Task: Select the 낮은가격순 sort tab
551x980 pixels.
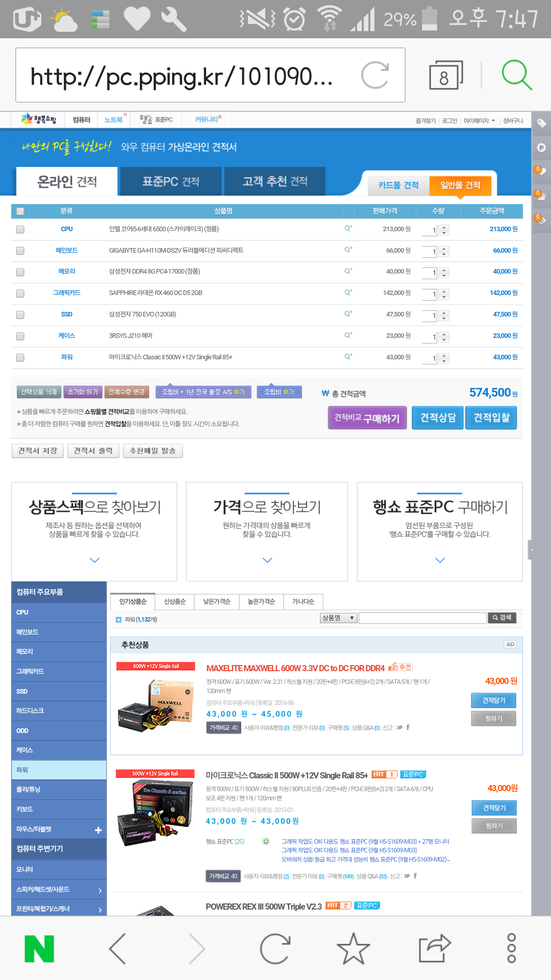Action: (x=216, y=602)
